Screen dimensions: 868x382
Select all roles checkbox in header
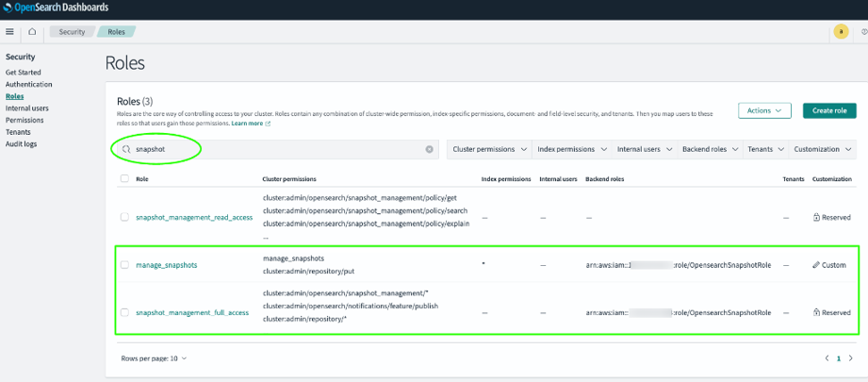(124, 179)
